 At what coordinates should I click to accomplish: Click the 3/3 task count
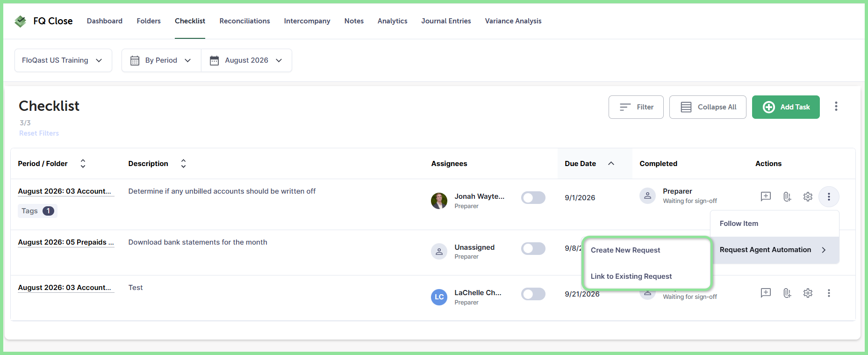25,123
